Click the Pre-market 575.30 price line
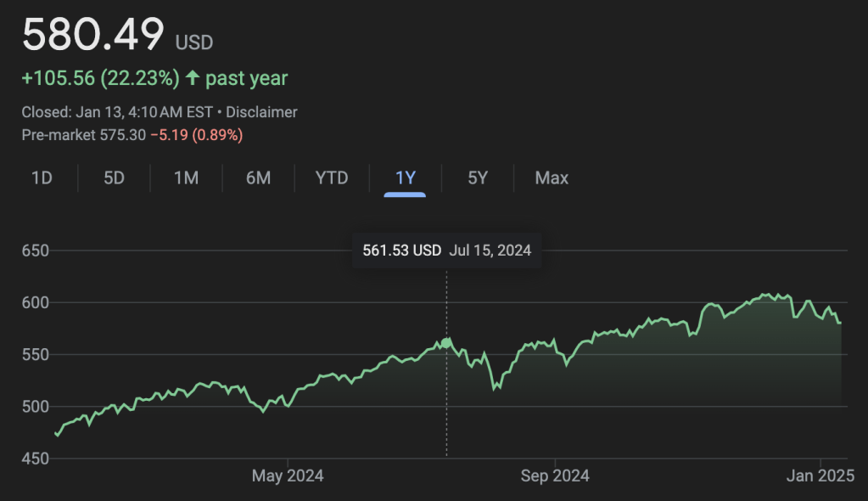 click(x=83, y=134)
